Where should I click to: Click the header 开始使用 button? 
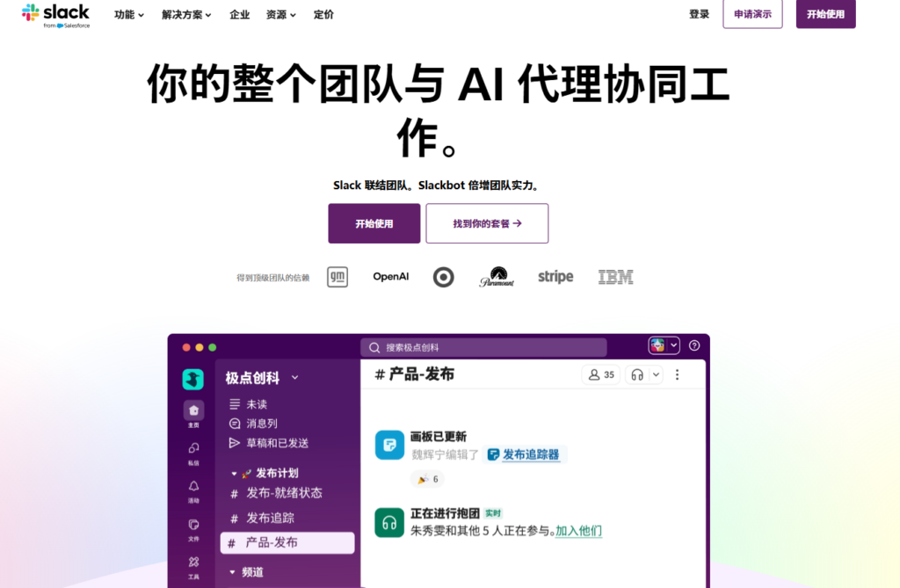pos(825,14)
